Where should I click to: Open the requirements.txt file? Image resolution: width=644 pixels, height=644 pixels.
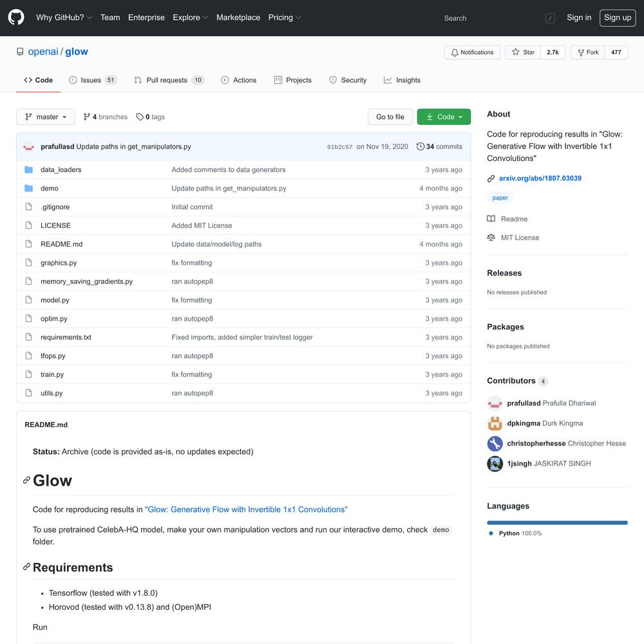click(66, 337)
